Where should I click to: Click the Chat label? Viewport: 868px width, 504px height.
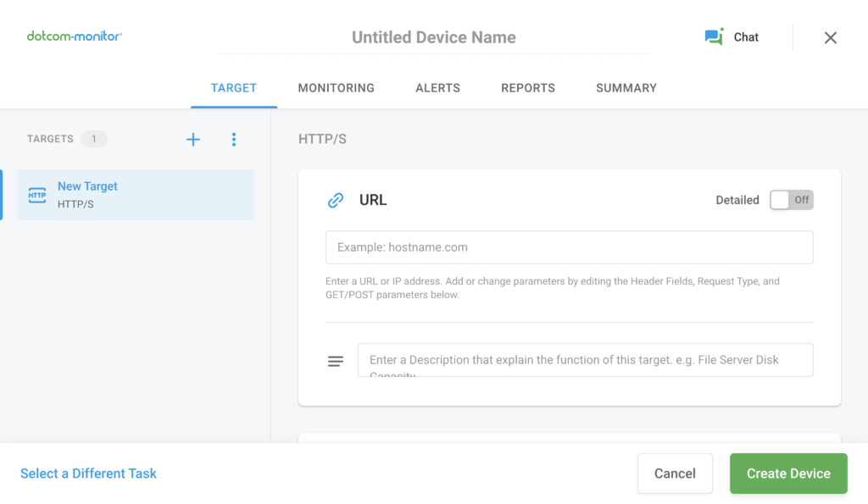[x=746, y=37]
